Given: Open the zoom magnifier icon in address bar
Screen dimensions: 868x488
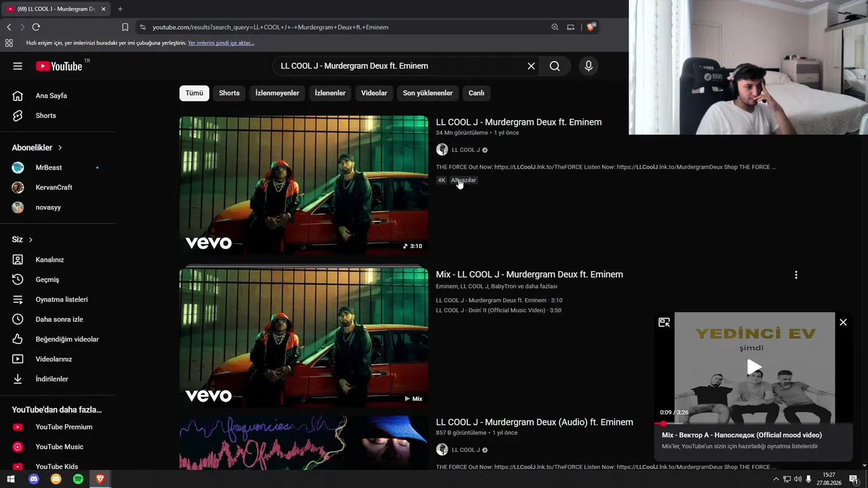Looking at the screenshot, I should pyautogui.click(x=555, y=27).
